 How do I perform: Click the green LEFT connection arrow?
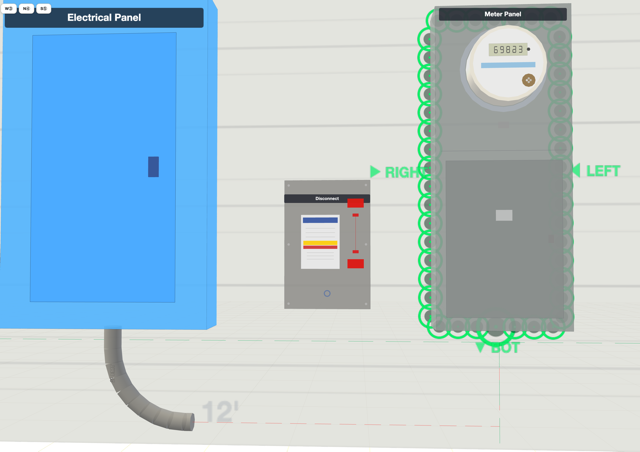coord(576,170)
